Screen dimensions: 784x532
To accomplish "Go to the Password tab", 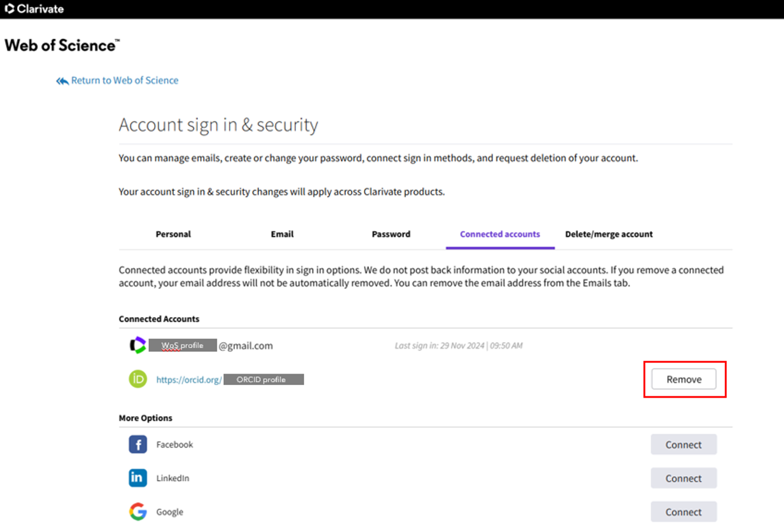I will (x=391, y=234).
